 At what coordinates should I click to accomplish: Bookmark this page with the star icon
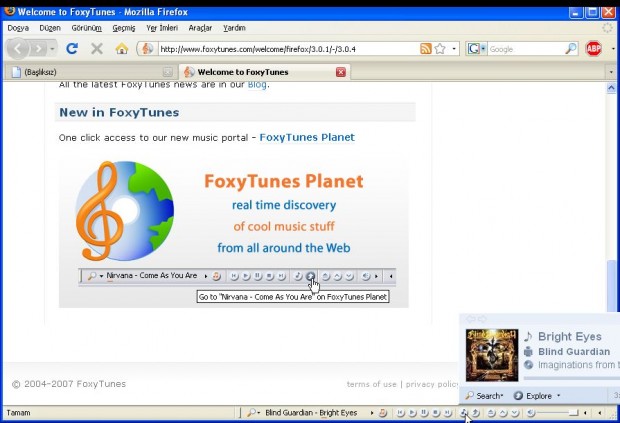point(440,49)
